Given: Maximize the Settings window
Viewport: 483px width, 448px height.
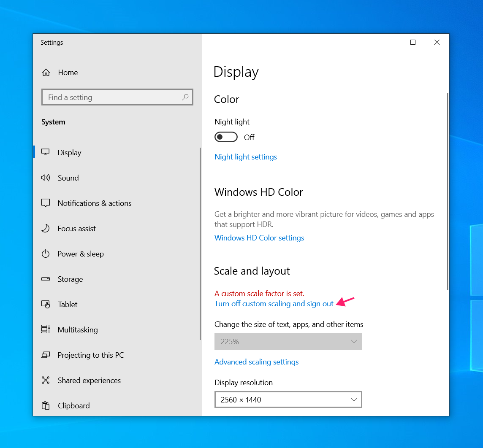Looking at the screenshot, I should [413, 42].
